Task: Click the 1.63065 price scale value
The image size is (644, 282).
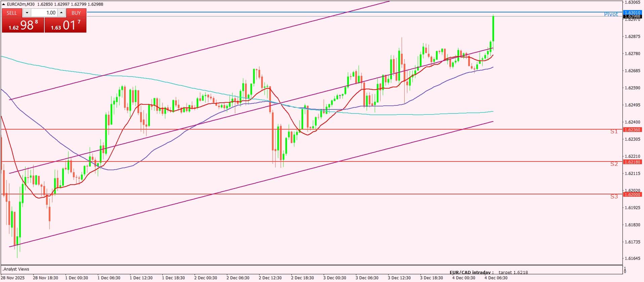Action: tap(632, 2)
